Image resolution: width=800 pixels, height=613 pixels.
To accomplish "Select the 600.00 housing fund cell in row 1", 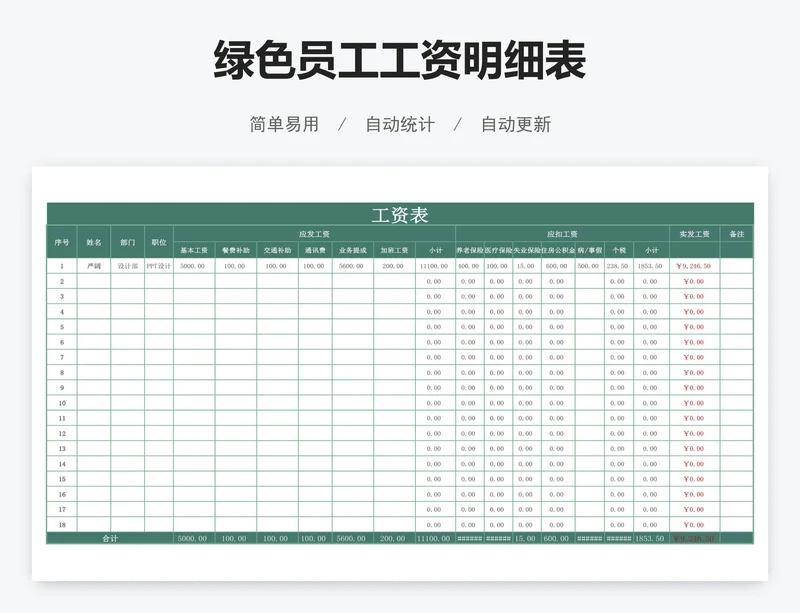I will 558,266.
